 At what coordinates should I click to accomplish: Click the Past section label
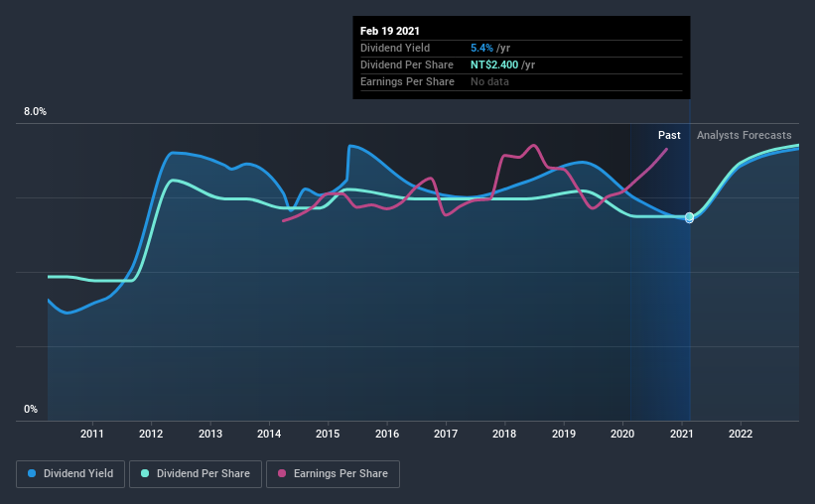[x=669, y=135]
